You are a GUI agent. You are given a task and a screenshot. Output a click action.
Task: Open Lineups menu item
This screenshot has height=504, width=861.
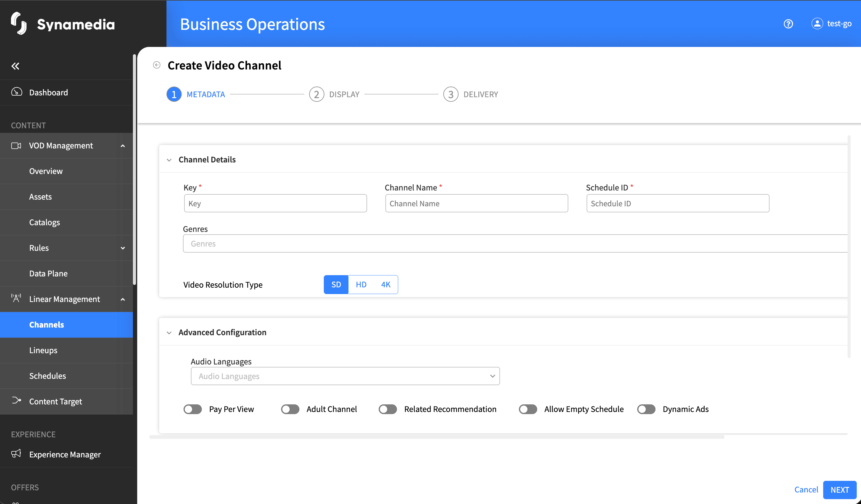click(x=66, y=350)
